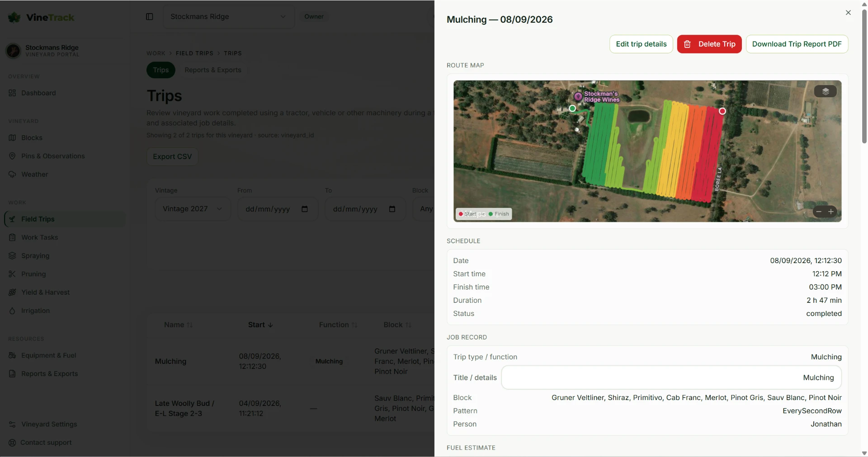
Task: Click FIELD TRIPS breadcrumb
Action: pos(194,53)
